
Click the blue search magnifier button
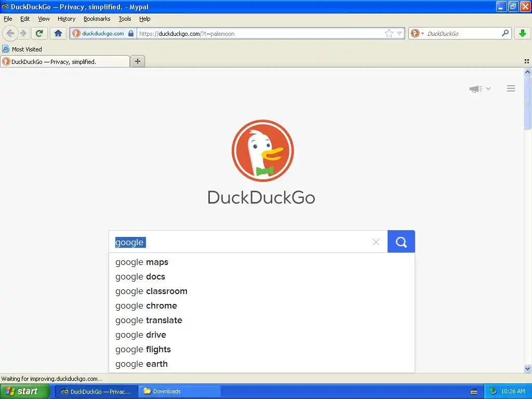pos(401,242)
